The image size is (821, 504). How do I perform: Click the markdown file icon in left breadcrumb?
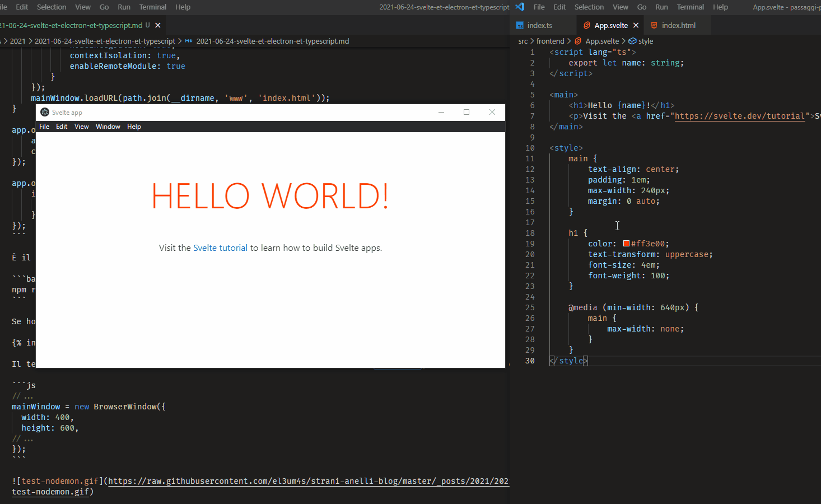tap(189, 41)
